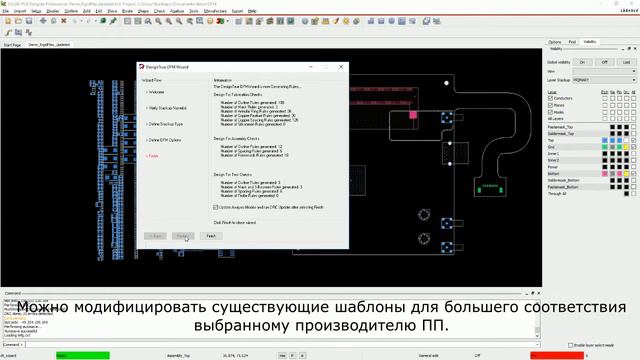Toggle the All visibility checkbox for Bottom layer
Image resolution: width=640 pixels, height=360 pixels.
click(633, 174)
